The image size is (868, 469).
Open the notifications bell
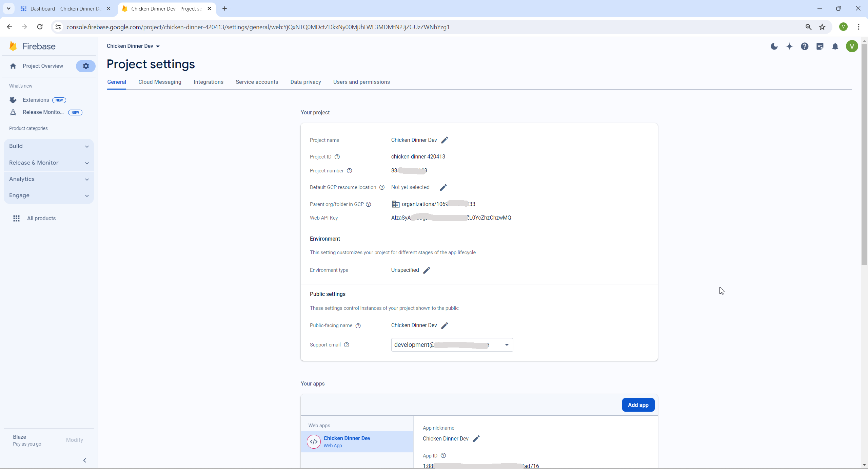pos(835,46)
